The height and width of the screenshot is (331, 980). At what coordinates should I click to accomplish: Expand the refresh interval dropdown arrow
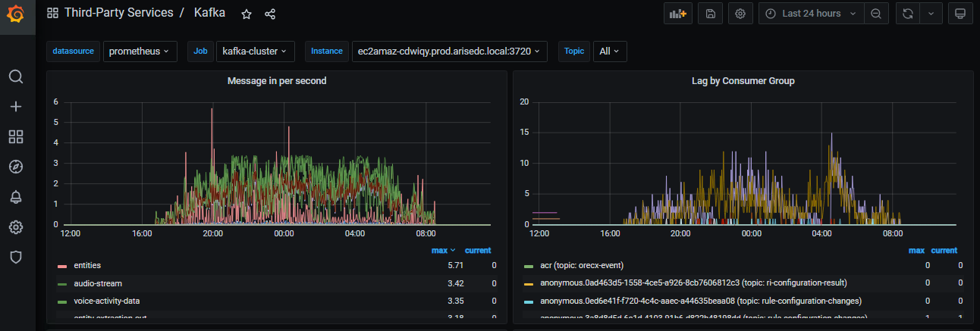point(931,14)
